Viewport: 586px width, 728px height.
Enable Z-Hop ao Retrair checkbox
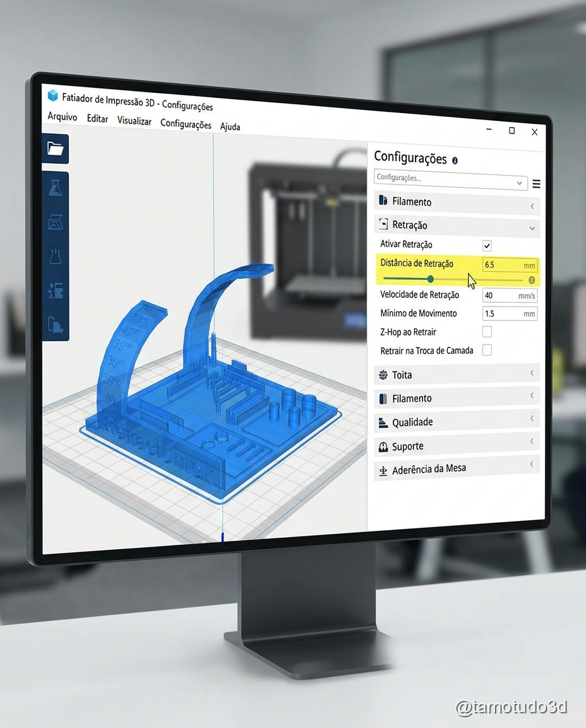pos(487,332)
